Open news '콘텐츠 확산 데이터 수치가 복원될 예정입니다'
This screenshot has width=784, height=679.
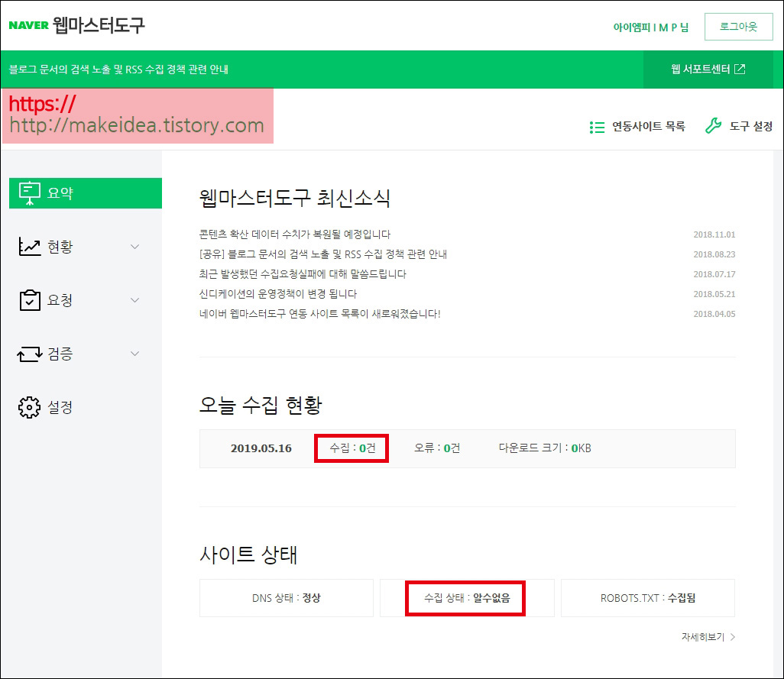pyautogui.click(x=294, y=234)
